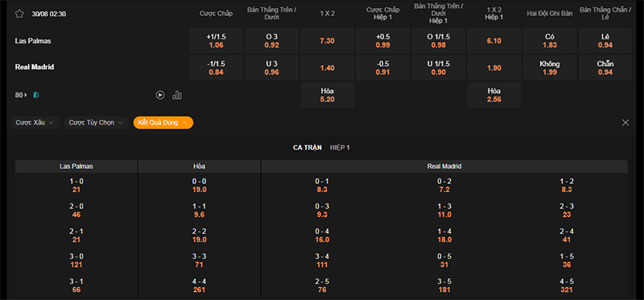The height and width of the screenshot is (300, 644).
Task: Bet on Las Palmas 1X2 at 7.30
Action: [x=328, y=41]
